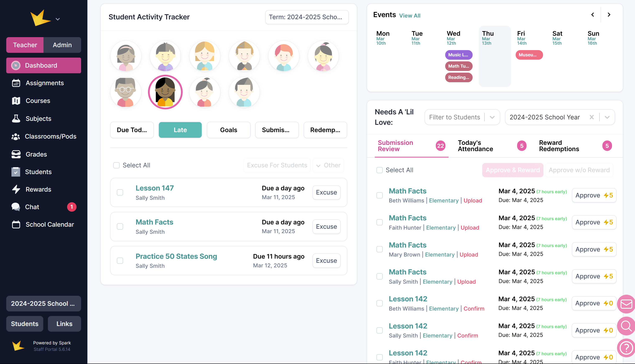Click the Subjects flask icon
The width and height of the screenshot is (635, 364).
pos(16,119)
